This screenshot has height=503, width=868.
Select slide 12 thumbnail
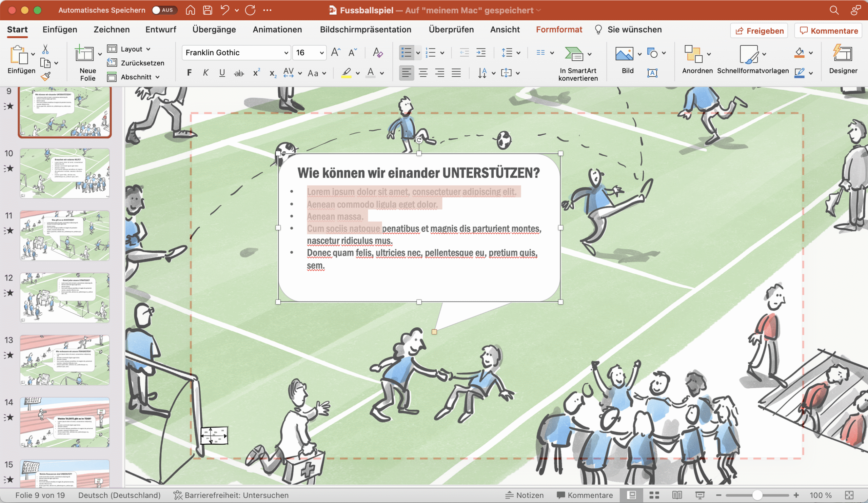pyautogui.click(x=65, y=297)
